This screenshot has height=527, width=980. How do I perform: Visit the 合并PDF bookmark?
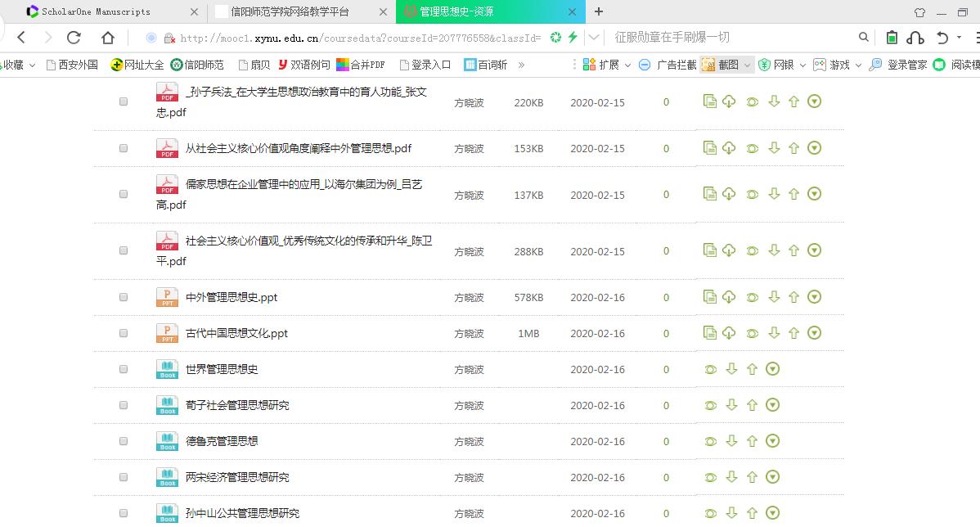pyautogui.click(x=360, y=64)
